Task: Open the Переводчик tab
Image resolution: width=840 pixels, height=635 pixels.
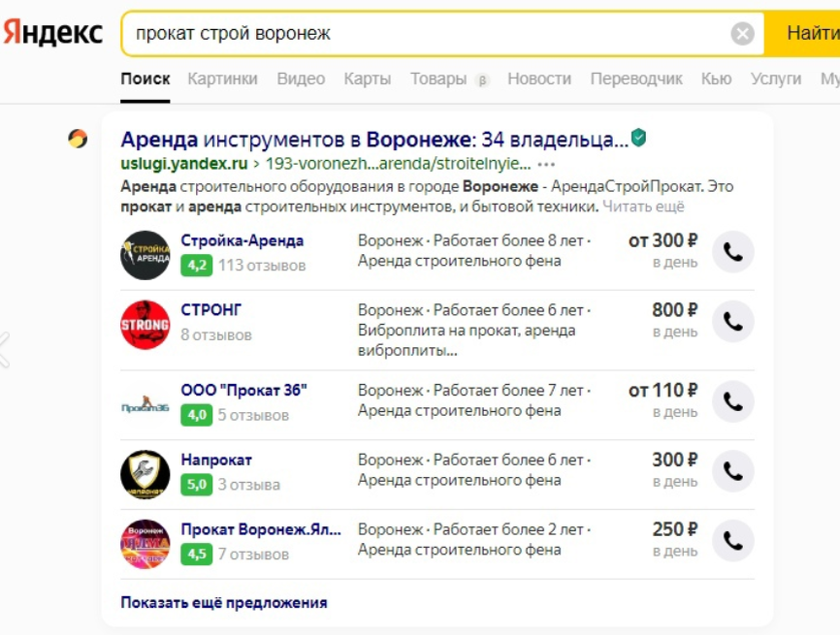Action: (636, 79)
